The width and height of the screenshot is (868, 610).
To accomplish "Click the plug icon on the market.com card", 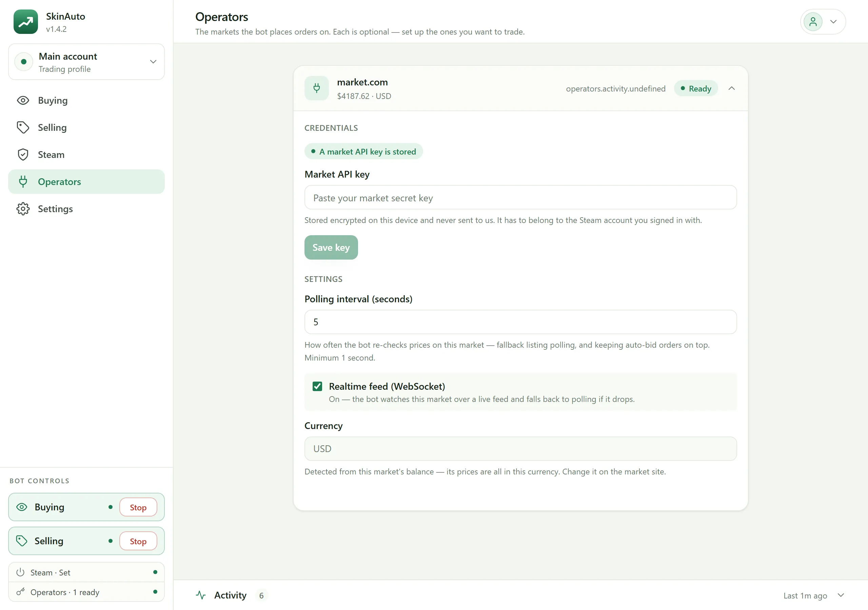I will 316,88.
